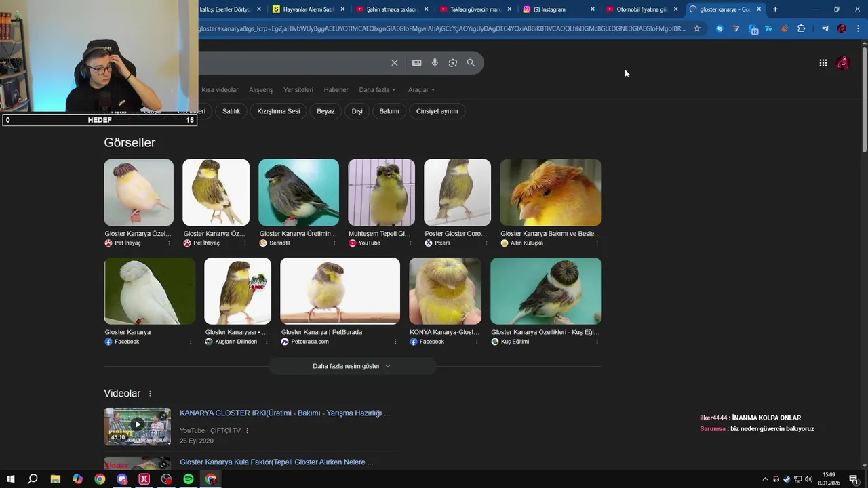Open the volume control in the tray
Viewport: 868px width, 488px height.
click(808, 479)
